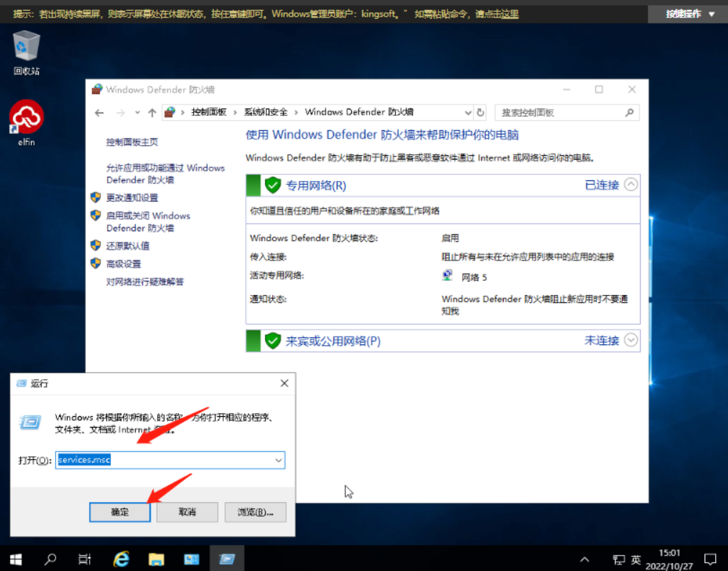728x571 pixels.
Task: Open recent locations dropdown arrow
Action: click(x=137, y=113)
